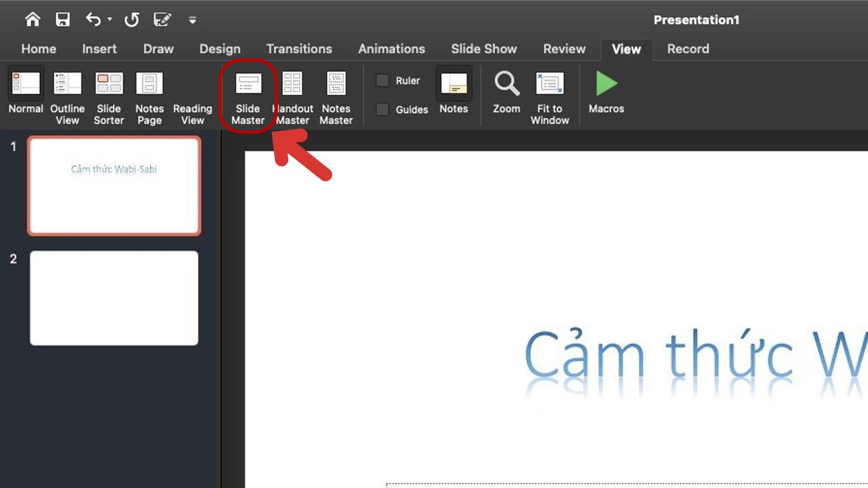Switch to Outline View
The height and width of the screenshot is (488, 868).
click(x=67, y=99)
